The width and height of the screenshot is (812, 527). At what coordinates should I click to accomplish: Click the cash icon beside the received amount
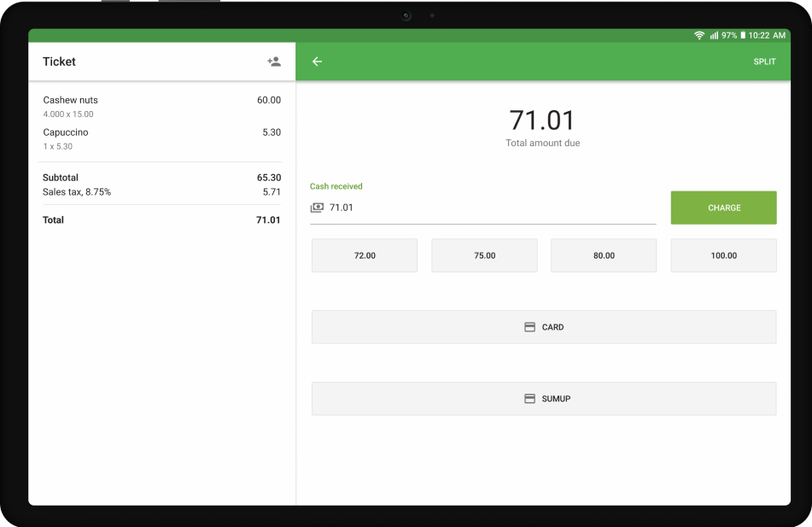tap(318, 207)
